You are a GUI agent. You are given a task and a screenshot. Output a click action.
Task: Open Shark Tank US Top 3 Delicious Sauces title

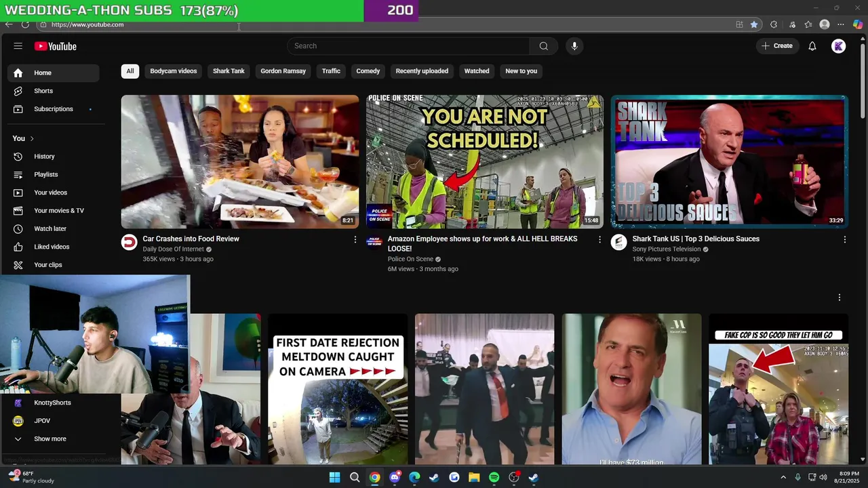coord(696,239)
